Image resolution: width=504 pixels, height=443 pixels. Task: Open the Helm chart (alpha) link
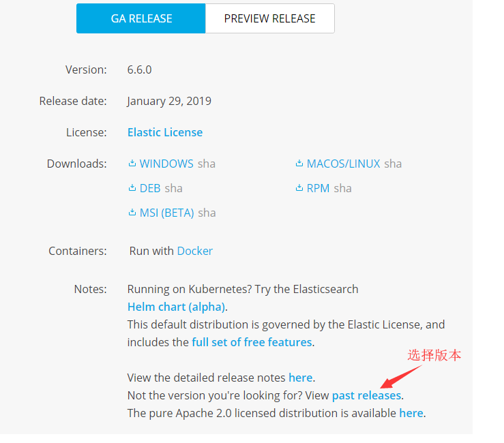[x=176, y=307]
